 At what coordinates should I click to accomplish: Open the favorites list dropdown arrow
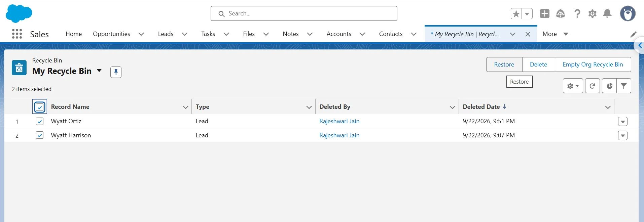(x=527, y=14)
